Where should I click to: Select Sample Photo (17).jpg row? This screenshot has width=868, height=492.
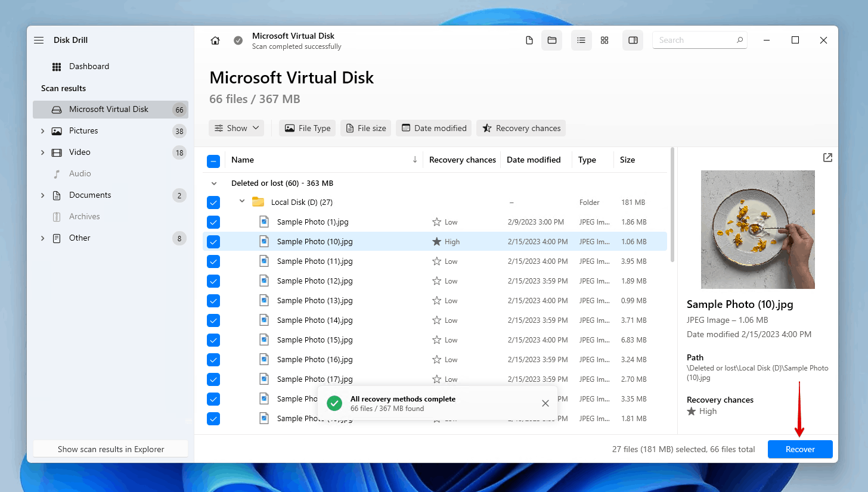[x=435, y=379]
